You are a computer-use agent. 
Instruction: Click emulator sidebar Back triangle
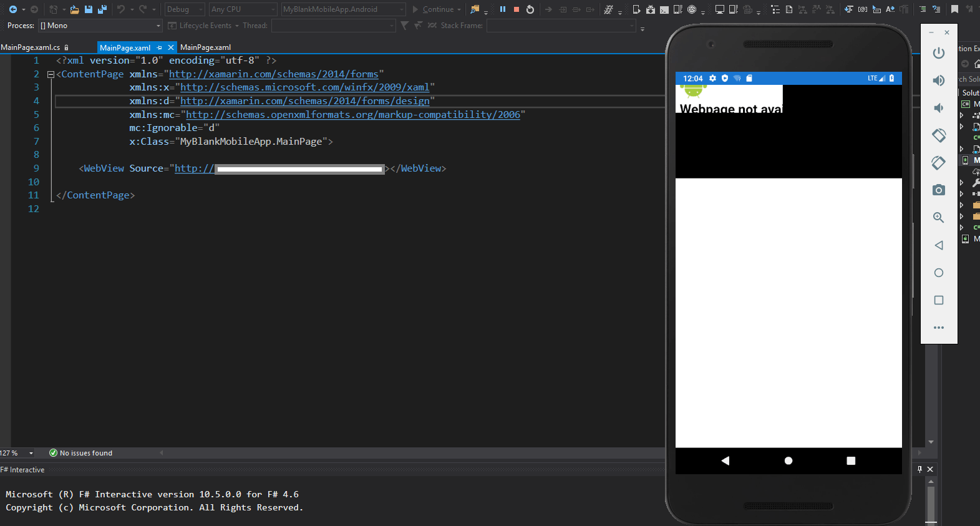938,245
